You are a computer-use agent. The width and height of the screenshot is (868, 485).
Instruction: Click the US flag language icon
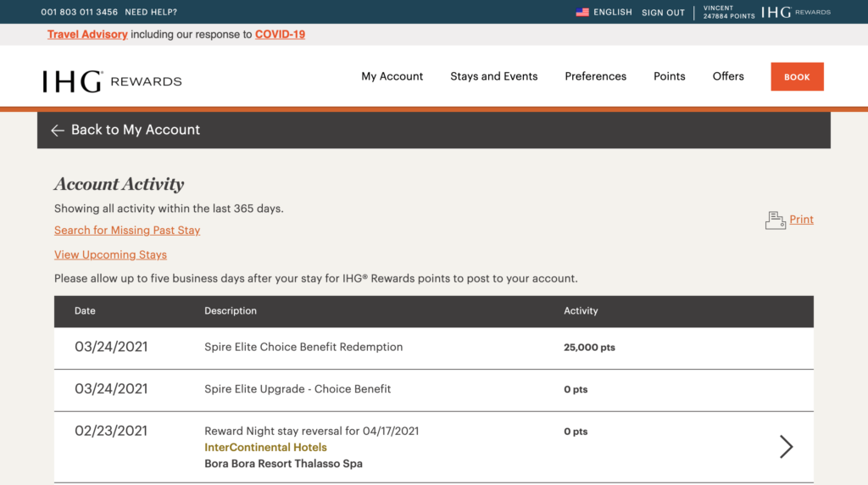(581, 12)
